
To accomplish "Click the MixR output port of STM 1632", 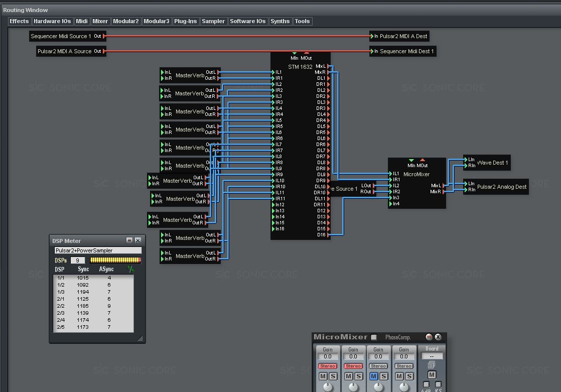I will [x=329, y=72].
